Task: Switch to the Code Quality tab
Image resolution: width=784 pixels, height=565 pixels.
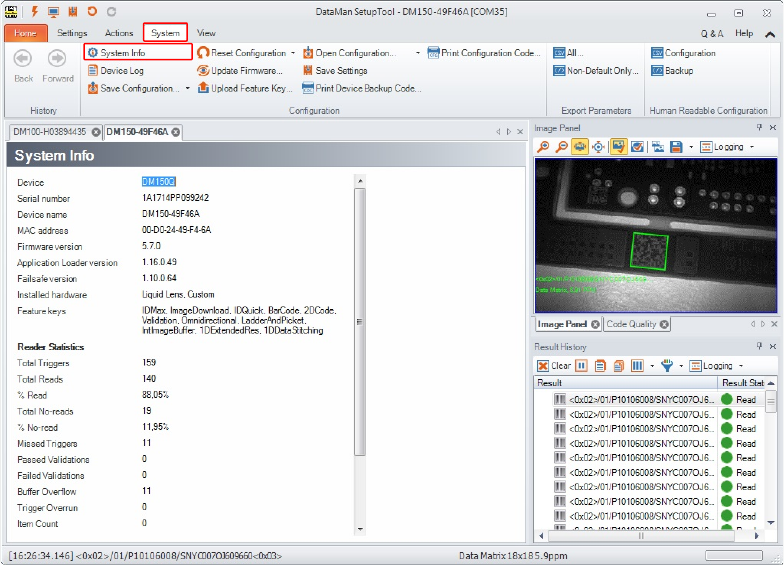Action: tap(631, 324)
